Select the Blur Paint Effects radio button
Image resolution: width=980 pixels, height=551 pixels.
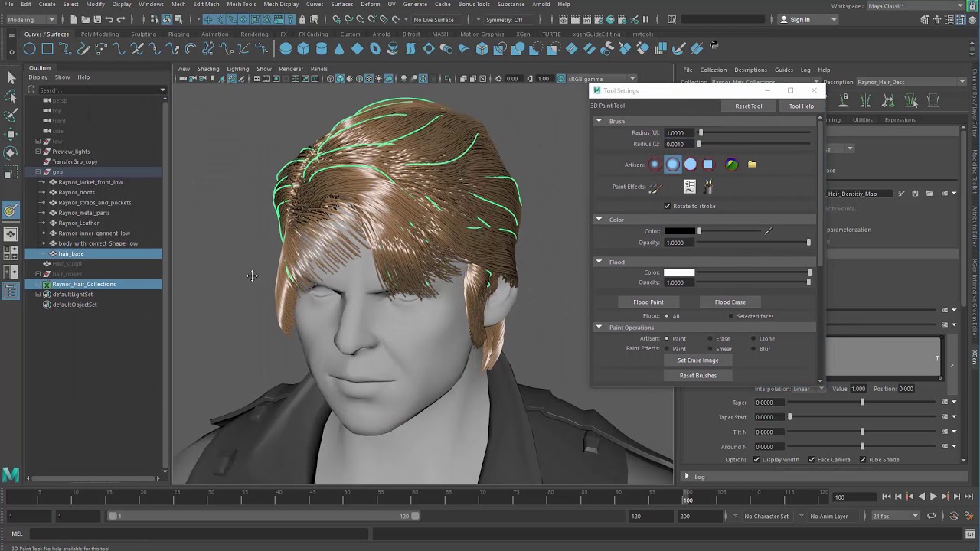click(x=753, y=349)
